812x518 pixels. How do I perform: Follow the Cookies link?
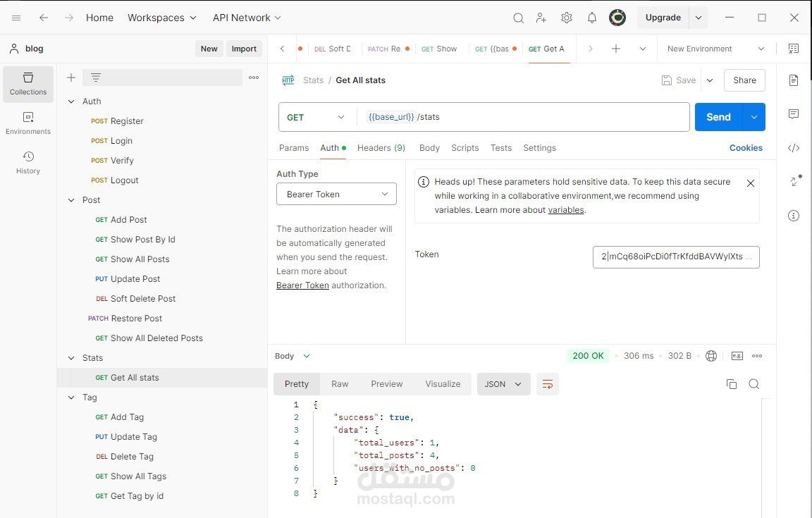[746, 148]
